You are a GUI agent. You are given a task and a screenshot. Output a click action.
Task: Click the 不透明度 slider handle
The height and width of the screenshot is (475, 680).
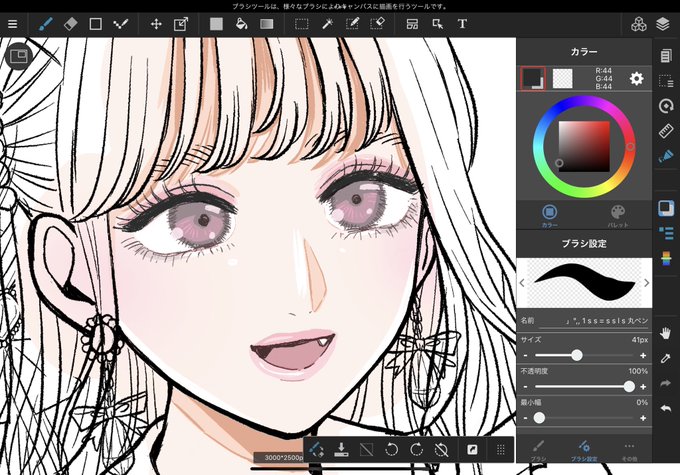click(x=629, y=387)
